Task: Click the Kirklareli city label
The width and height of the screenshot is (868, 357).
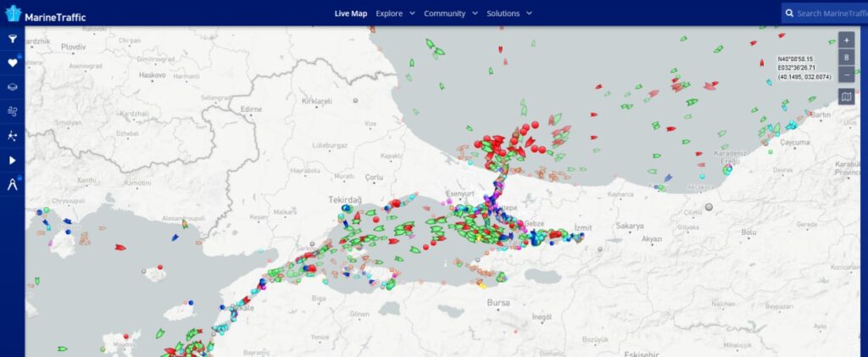Action: point(317,101)
